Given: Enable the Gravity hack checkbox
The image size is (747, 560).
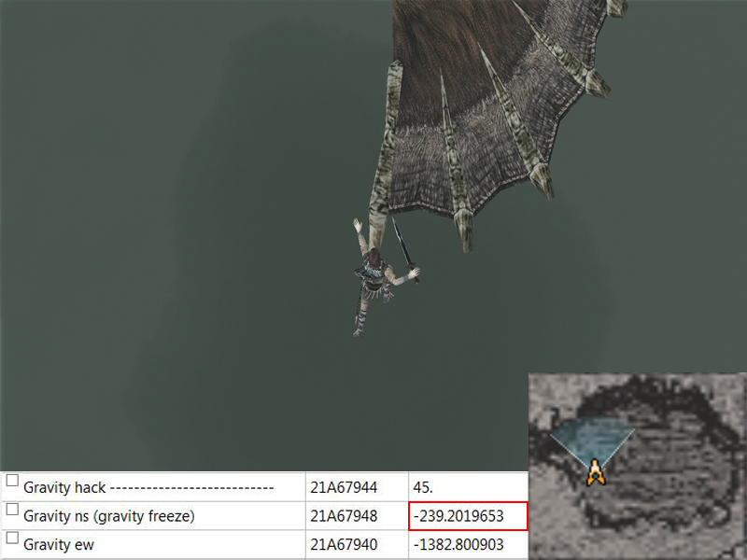Looking at the screenshot, I should coord(12,481).
